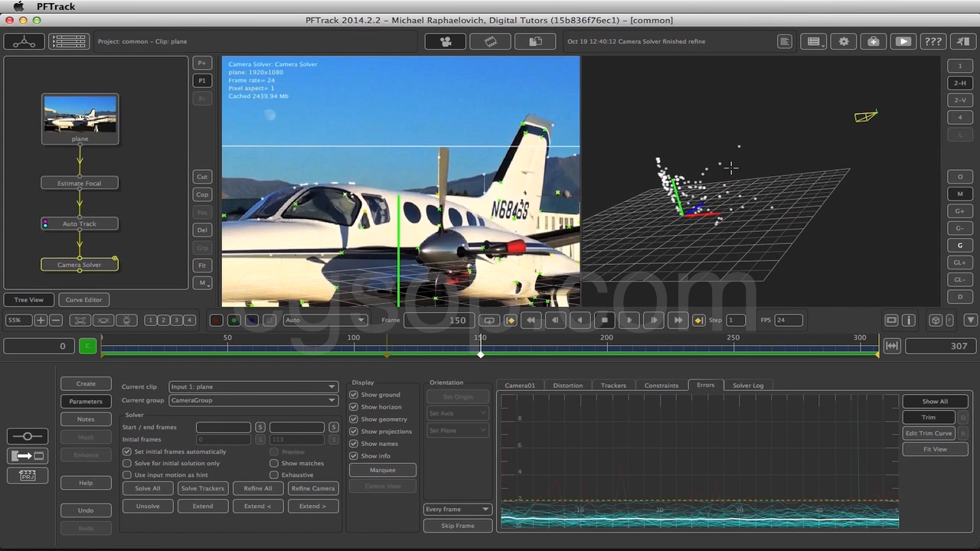Switch to the Trackers tab
Viewport: 980px width, 551px height.
[613, 386]
